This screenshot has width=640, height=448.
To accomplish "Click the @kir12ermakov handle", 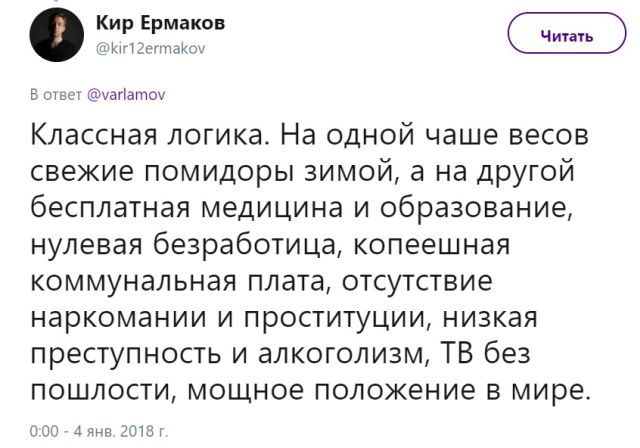I will pyautogui.click(x=151, y=49).
